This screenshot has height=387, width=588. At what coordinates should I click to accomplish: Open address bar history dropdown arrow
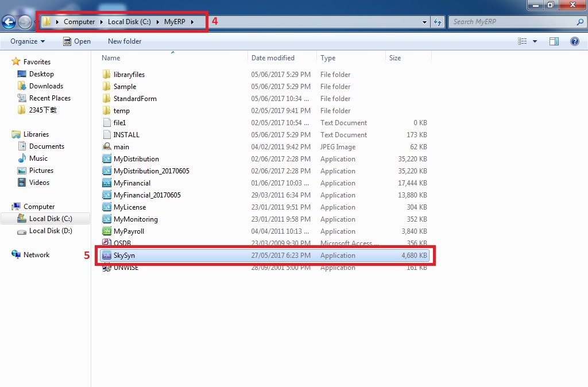[425, 22]
